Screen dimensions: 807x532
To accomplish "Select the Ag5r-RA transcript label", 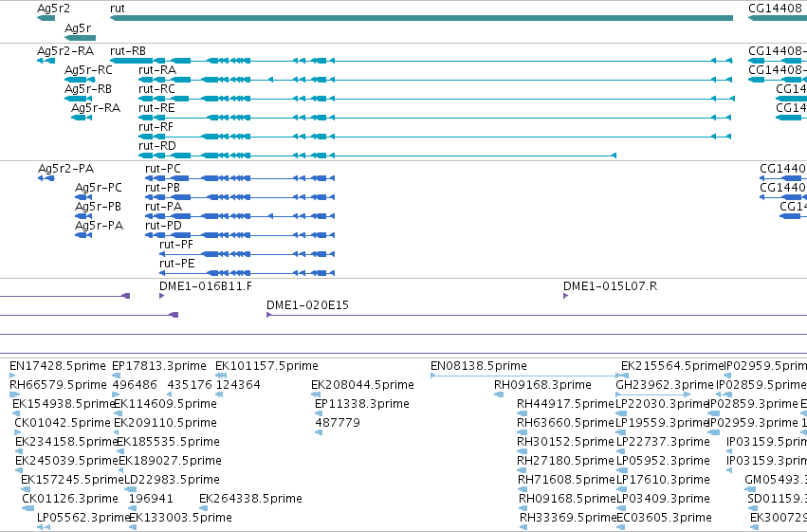I will 95,108.
